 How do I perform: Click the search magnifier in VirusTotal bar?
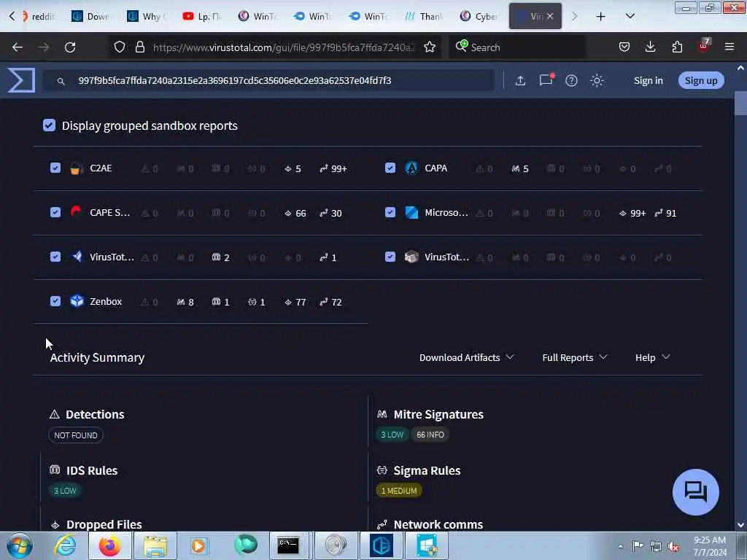click(61, 82)
